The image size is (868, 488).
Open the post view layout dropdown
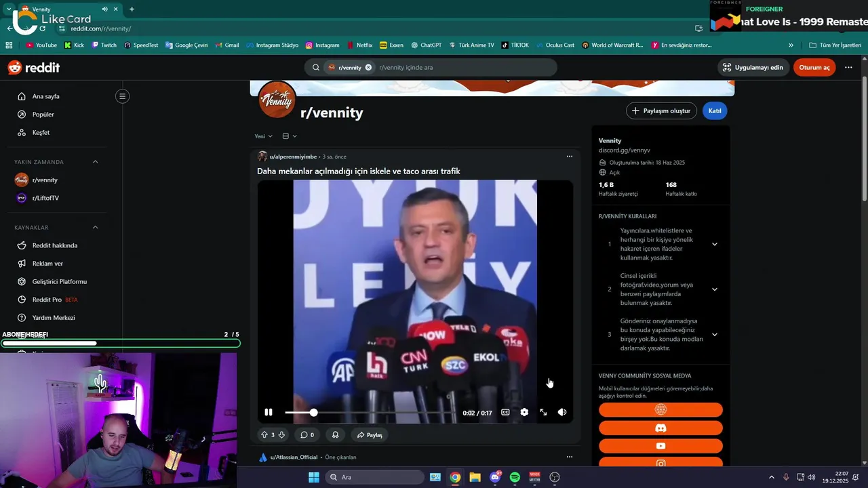290,136
